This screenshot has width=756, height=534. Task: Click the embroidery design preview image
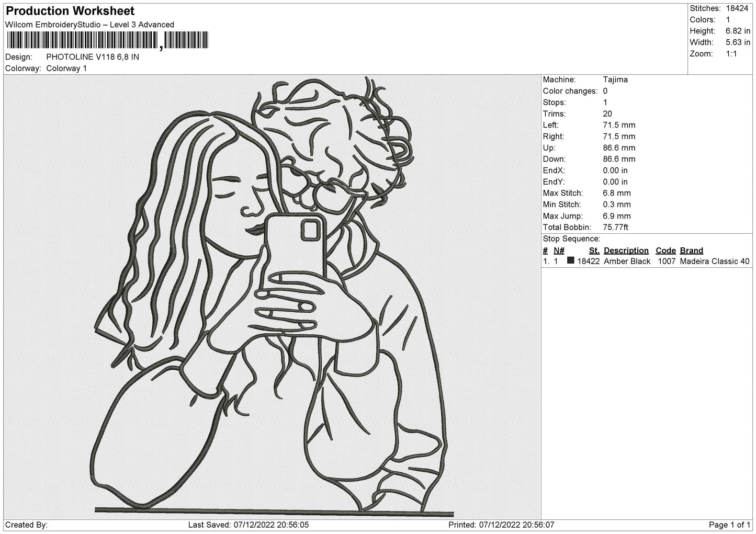[272, 297]
